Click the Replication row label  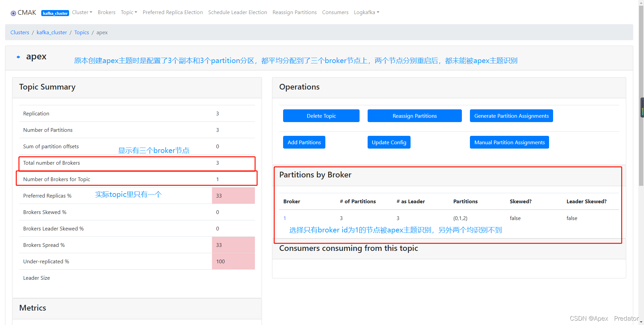coord(36,114)
